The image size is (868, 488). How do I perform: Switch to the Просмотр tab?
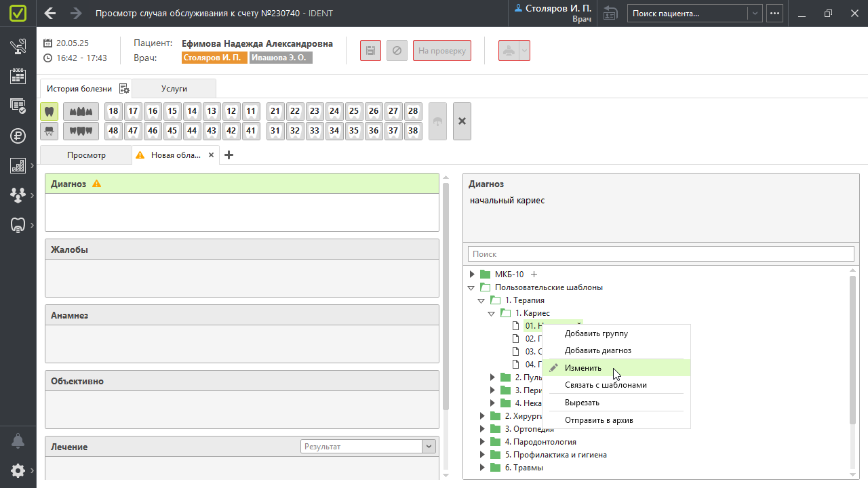click(x=86, y=155)
